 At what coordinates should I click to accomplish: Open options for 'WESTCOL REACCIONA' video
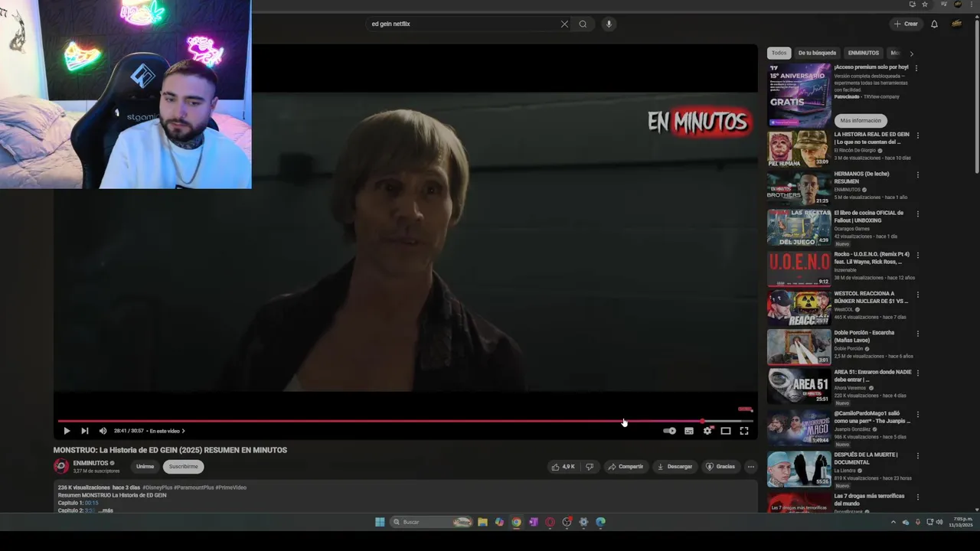point(917,295)
